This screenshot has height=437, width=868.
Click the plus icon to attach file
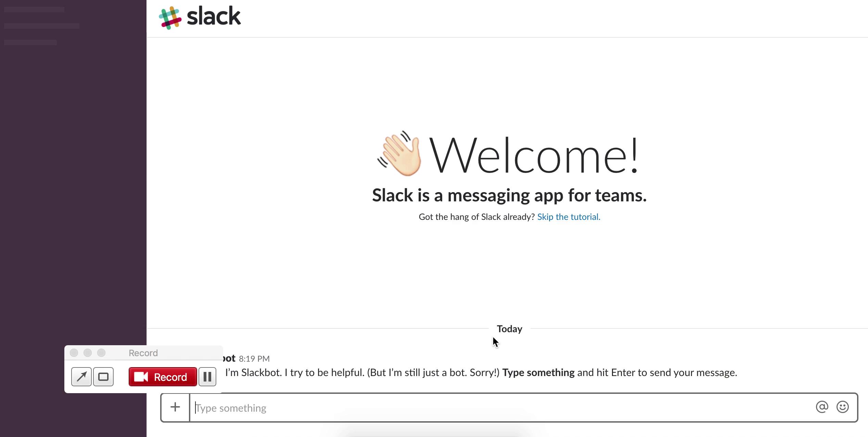coord(175,408)
